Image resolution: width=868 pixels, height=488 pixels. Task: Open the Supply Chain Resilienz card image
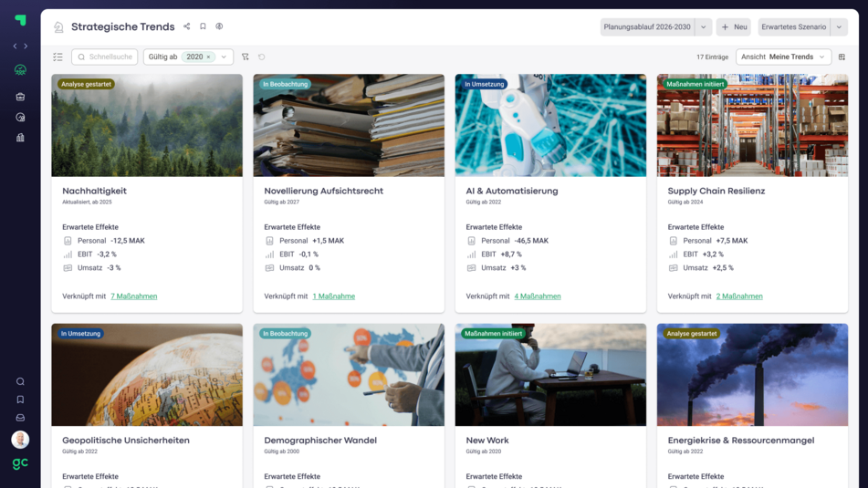point(752,126)
